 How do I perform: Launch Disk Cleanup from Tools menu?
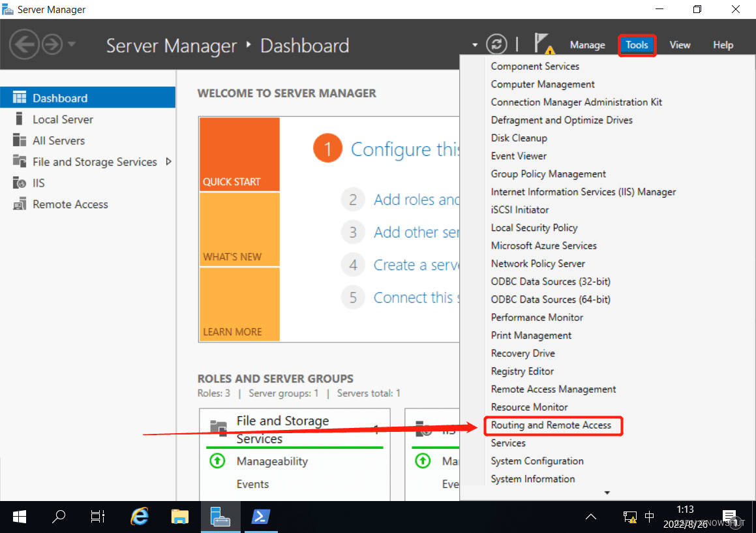tap(519, 138)
